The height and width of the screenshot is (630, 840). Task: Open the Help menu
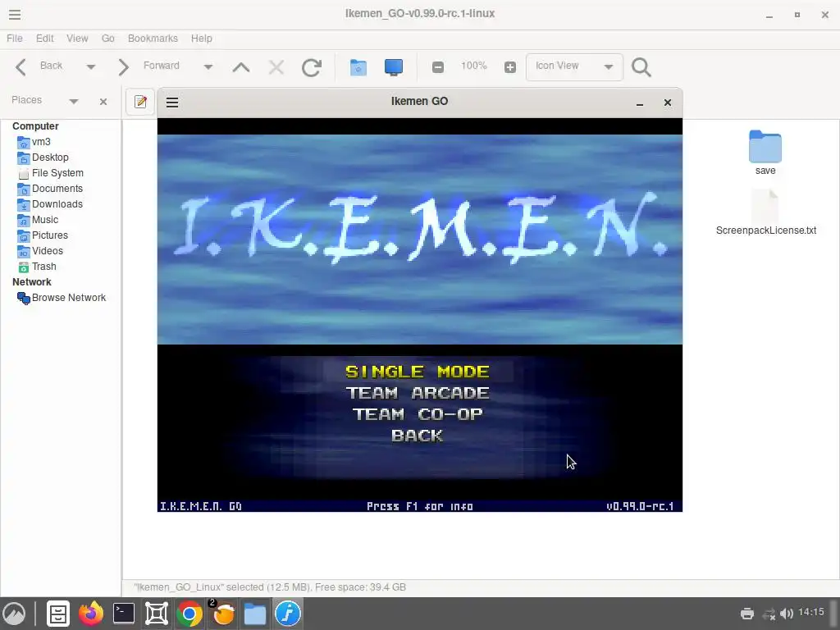[202, 39]
